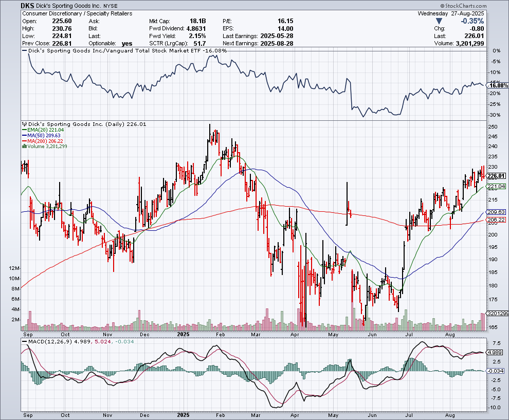Click the chart date 'Wednesday 27-Aug-2025'

point(450,14)
